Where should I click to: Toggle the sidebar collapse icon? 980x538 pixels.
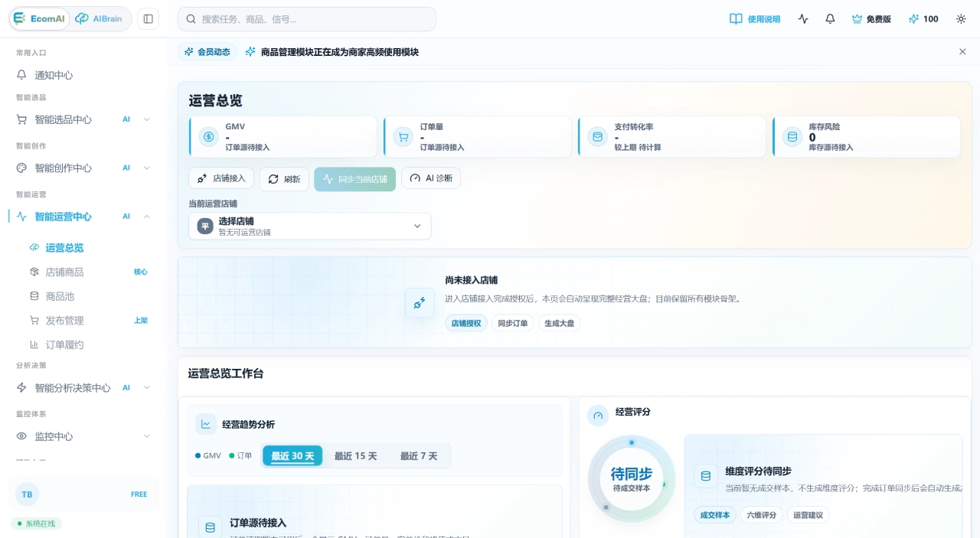(x=149, y=19)
